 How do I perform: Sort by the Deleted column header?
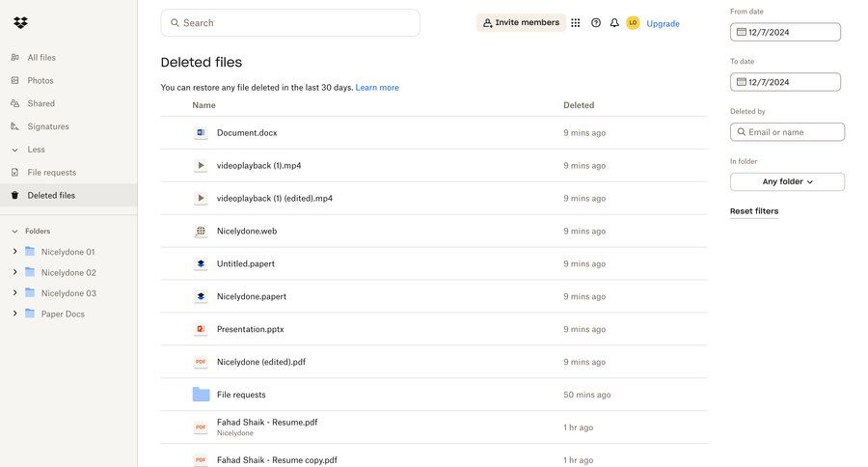click(x=579, y=105)
